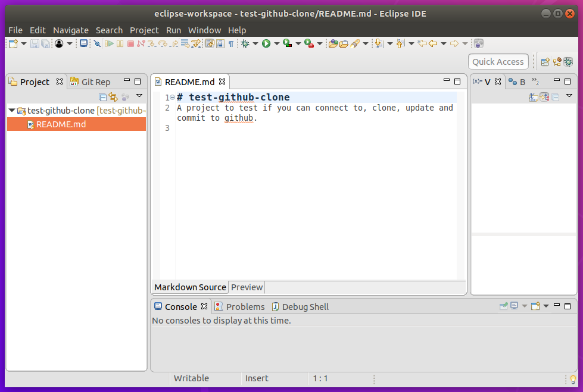Image resolution: width=583 pixels, height=392 pixels.
Task: Open the Window menu
Action: pyautogui.click(x=204, y=30)
